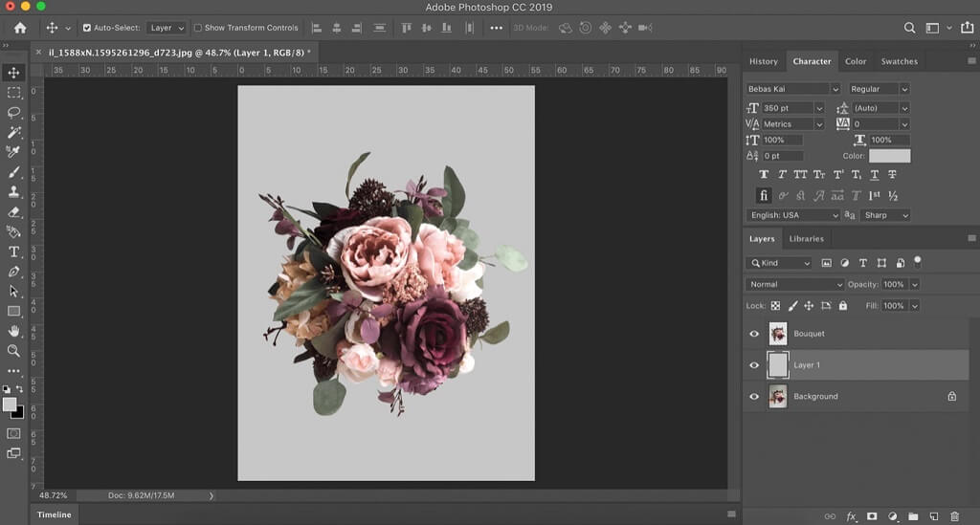
Task: Delete the selected layer with trash icon
Action: (x=954, y=516)
